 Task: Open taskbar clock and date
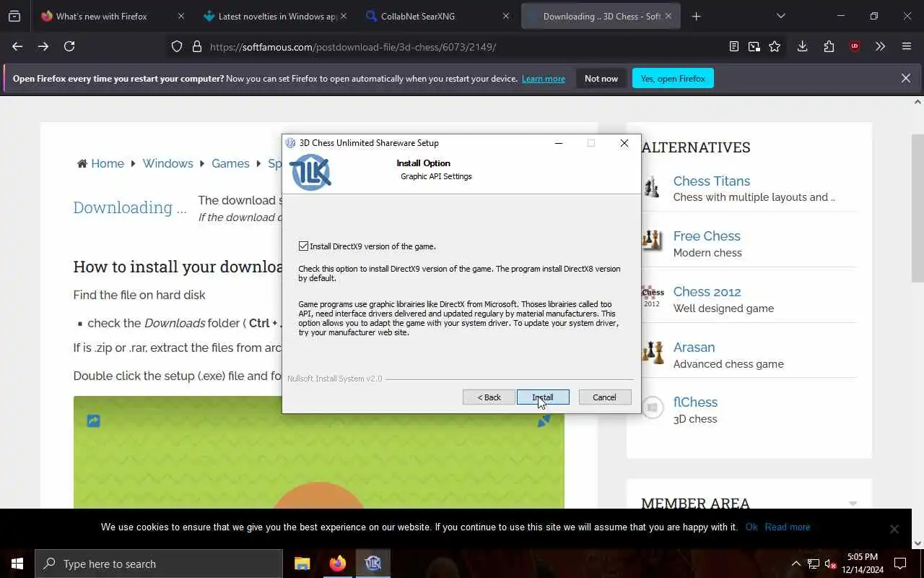tap(862, 564)
